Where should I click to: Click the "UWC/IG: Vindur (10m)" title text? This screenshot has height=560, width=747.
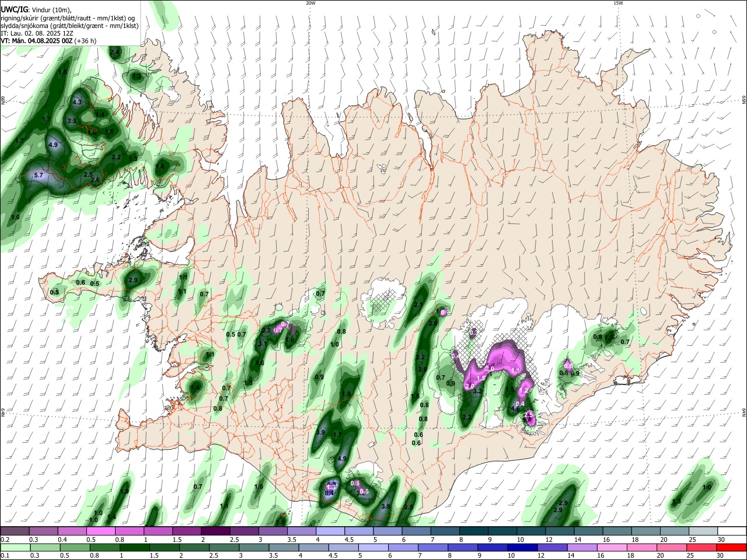point(36,9)
